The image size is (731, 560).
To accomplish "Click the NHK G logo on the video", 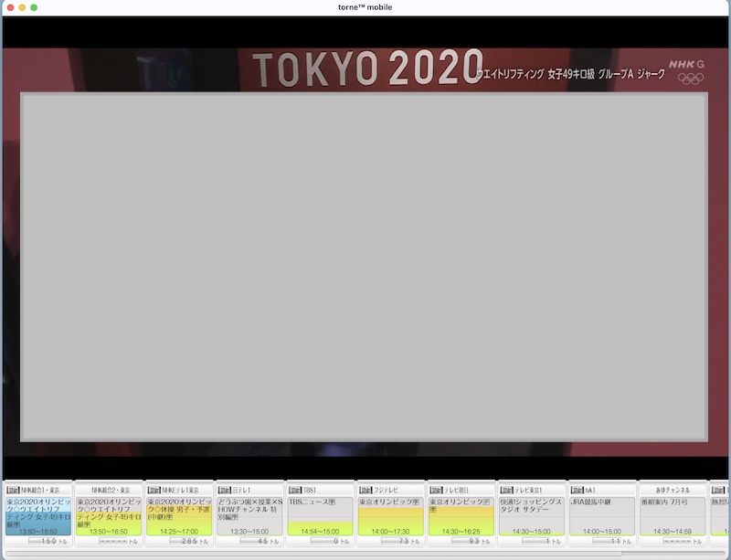I will point(686,64).
